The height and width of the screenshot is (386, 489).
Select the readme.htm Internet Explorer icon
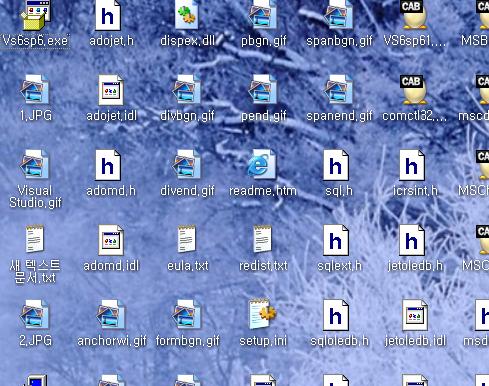tap(262, 164)
